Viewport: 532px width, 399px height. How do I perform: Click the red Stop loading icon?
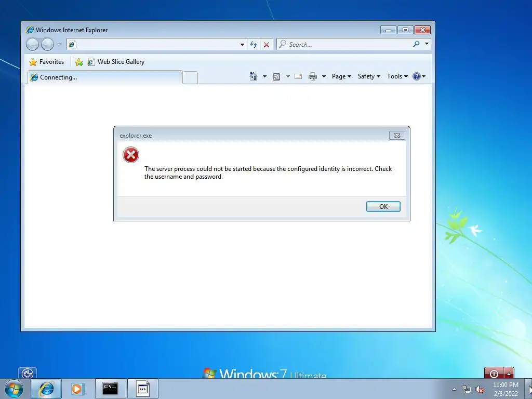tap(267, 45)
